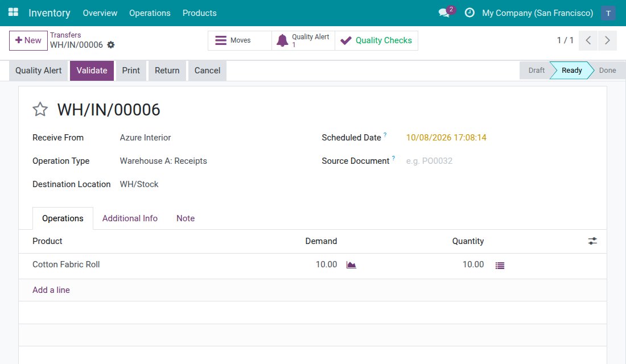Open the apps grid home menu
This screenshot has width=626, height=364.
tap(13, 13)
